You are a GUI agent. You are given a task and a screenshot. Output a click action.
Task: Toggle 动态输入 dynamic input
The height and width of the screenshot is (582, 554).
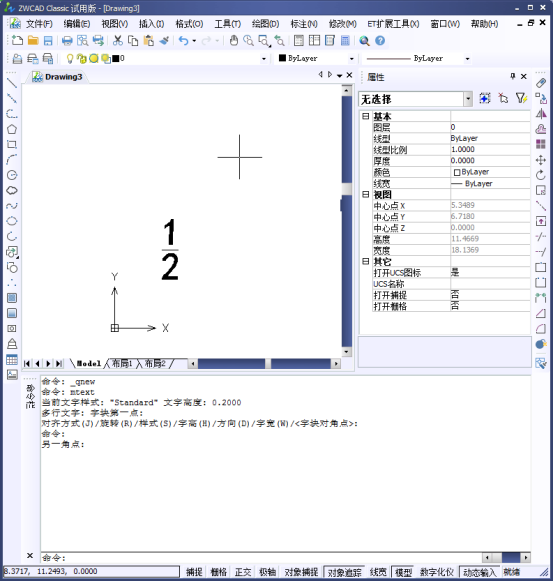pos(480,572)
